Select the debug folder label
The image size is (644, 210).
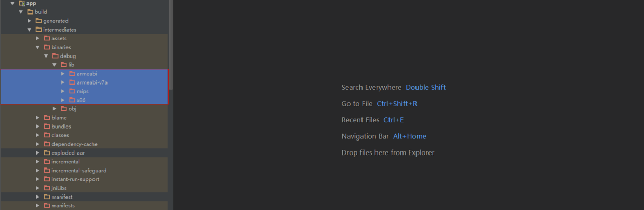[68, 56]
